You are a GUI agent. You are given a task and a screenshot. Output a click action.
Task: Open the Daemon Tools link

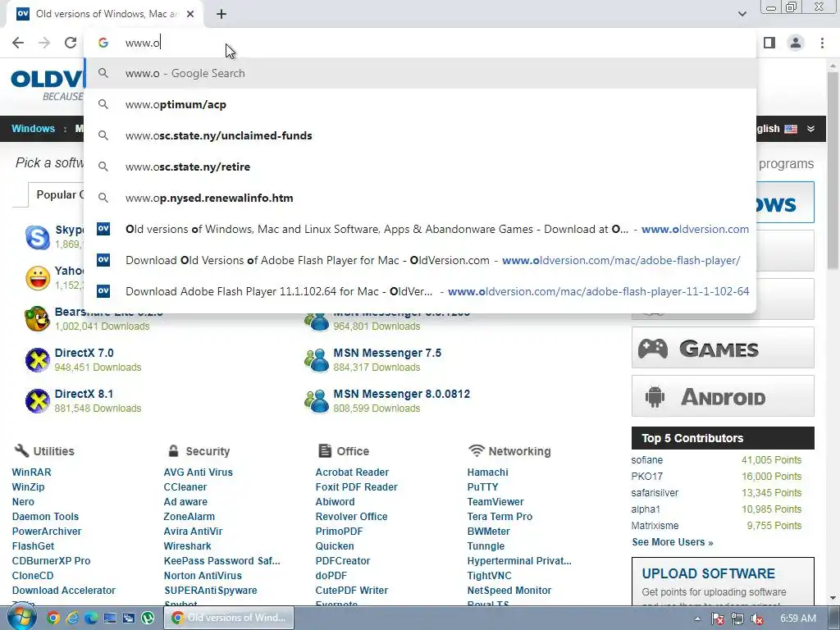pos(46,517)
